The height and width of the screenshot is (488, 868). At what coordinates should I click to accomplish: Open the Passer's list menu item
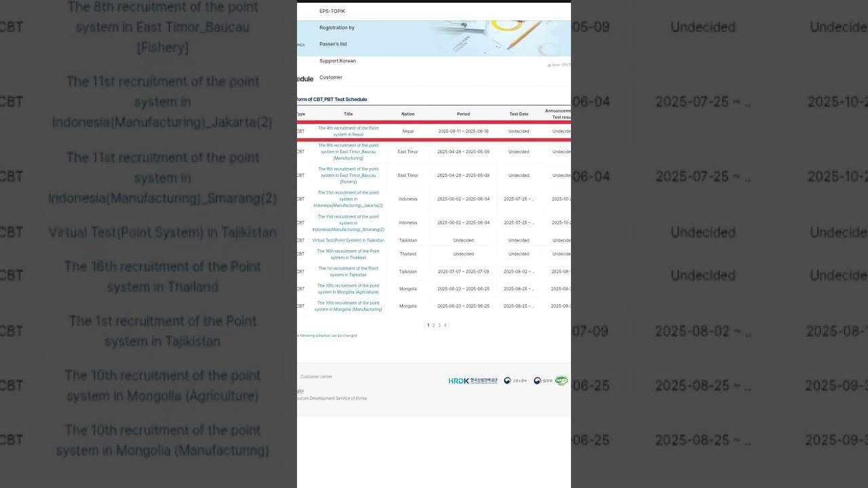tap(333, 44)
